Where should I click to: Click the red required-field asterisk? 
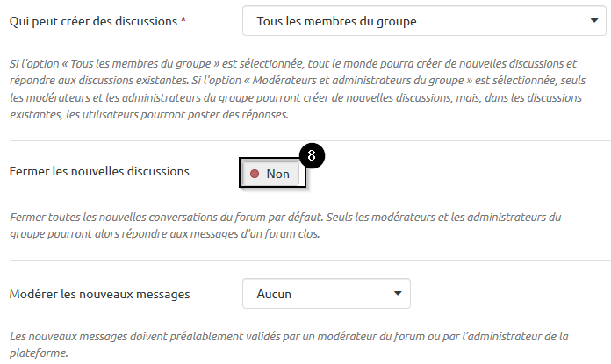pos(183,20)
